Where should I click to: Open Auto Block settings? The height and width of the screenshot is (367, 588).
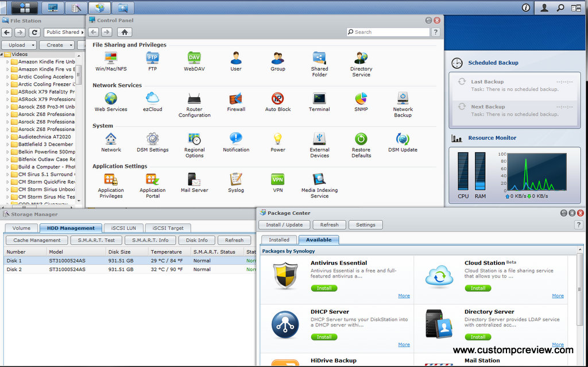click(x=278, y=102)
